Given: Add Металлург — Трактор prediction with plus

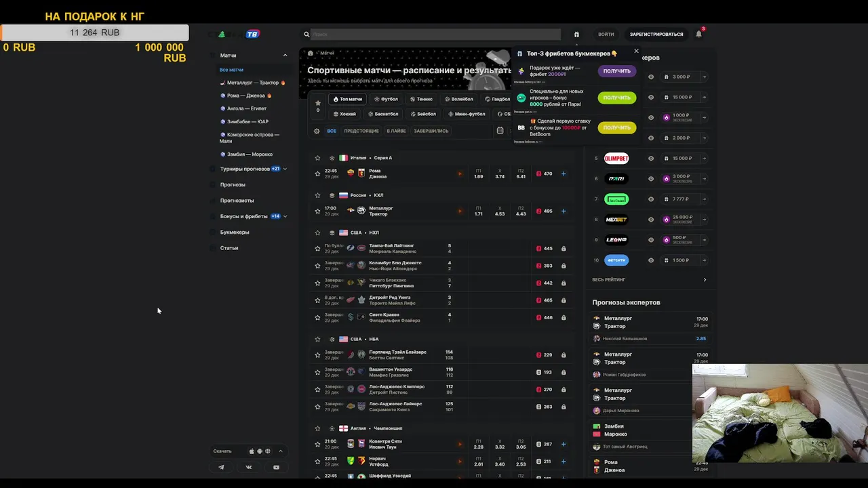Looking at the screenshot, I should point(564,211).
